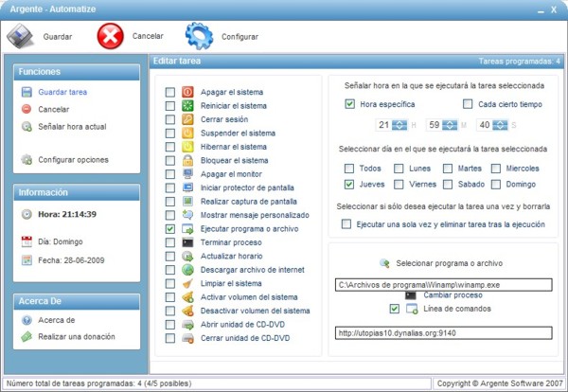Screen dimensions: 568x392
Task: Uncheck the Jueves day checkbox
Action: [x=349, y=184]
